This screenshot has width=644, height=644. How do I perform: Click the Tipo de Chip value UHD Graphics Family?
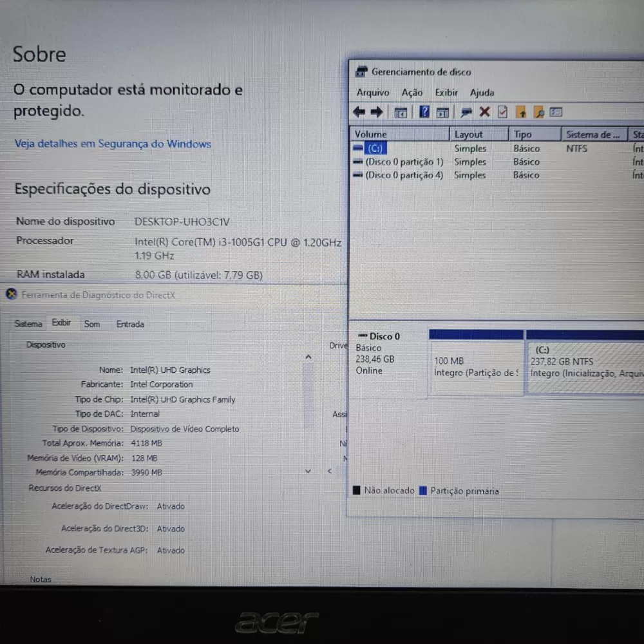183,399
